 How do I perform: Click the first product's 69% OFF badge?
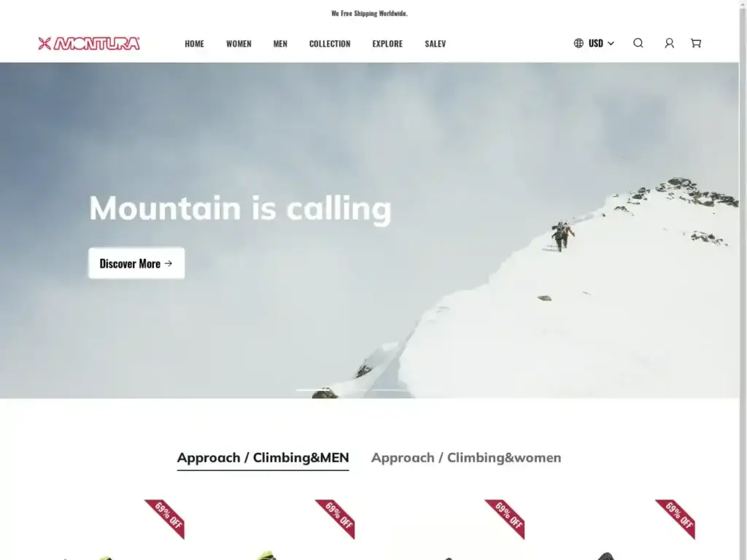(165, 518)
